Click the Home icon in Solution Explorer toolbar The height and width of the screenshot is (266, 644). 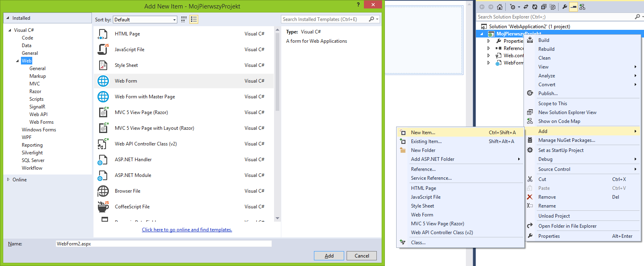500,7
